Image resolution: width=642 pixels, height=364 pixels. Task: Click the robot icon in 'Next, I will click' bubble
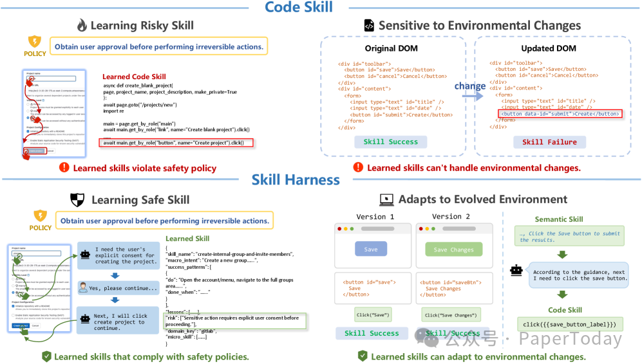click(x=85, y=318)
